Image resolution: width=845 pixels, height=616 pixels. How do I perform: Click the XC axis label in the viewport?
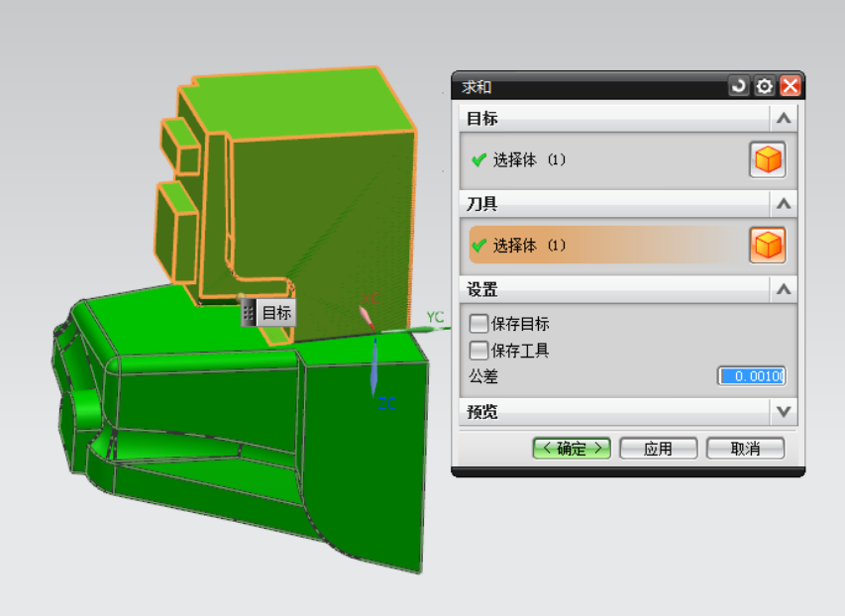(x=370, y=298)
